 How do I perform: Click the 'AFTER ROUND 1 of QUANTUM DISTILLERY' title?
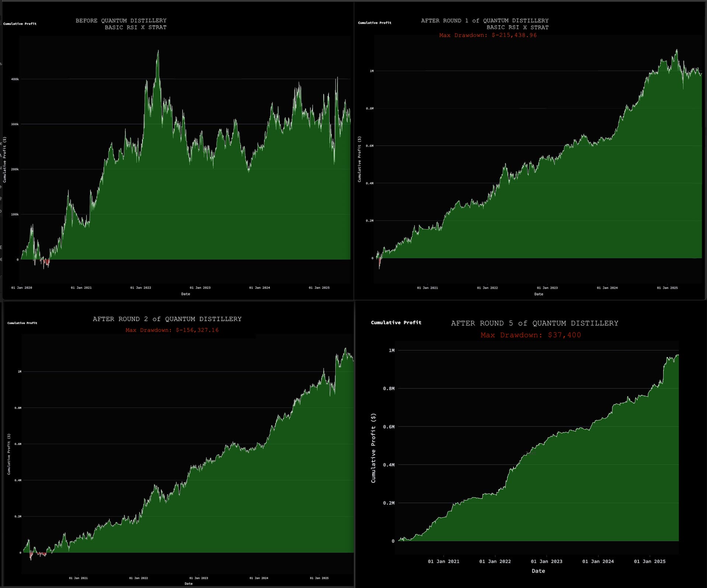[485, 21]
